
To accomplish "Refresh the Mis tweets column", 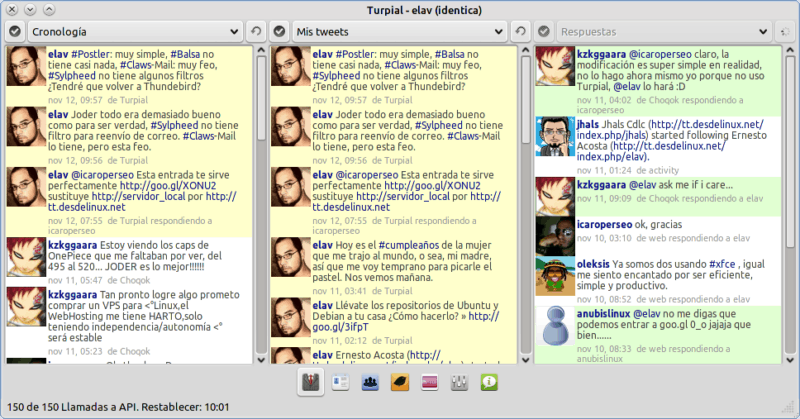I will click(520, 32).
